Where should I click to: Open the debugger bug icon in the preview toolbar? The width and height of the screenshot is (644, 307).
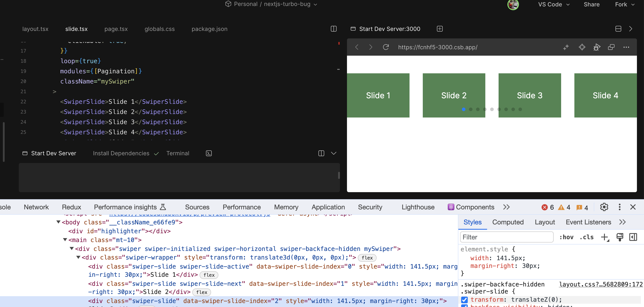click(x=597, y=47)
